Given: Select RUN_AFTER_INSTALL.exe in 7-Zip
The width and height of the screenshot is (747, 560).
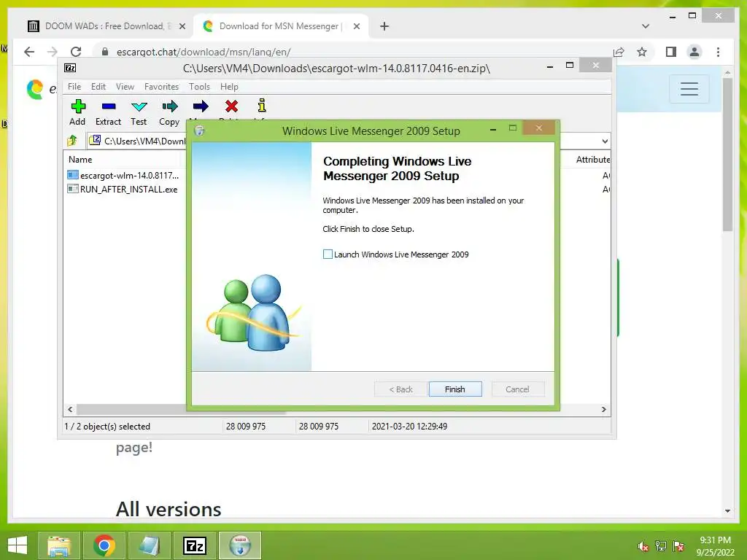Looking at the screenshot, I should coord(123,189).
